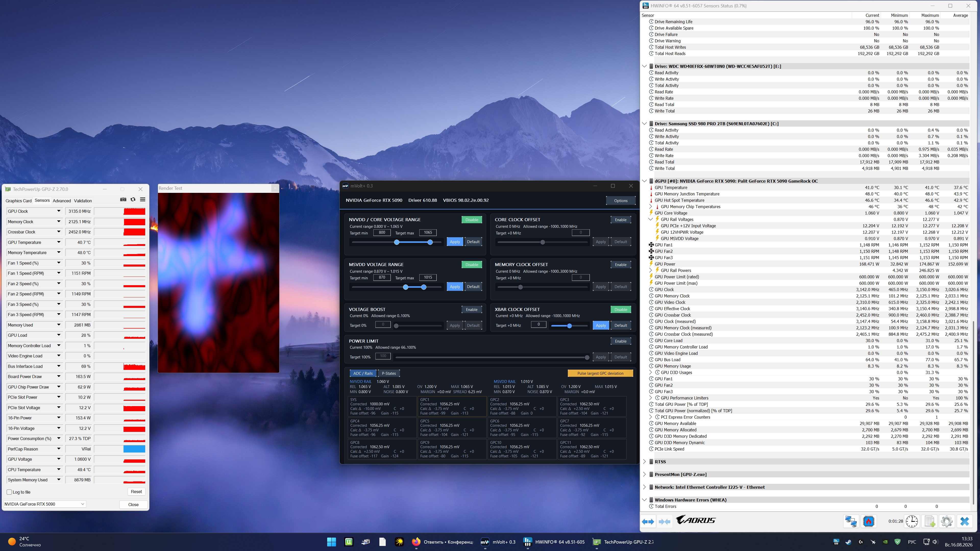Screen dimensions: 980x551
Task: Open HWiNFO sensor settings gear
Action: tap(947, 521)
